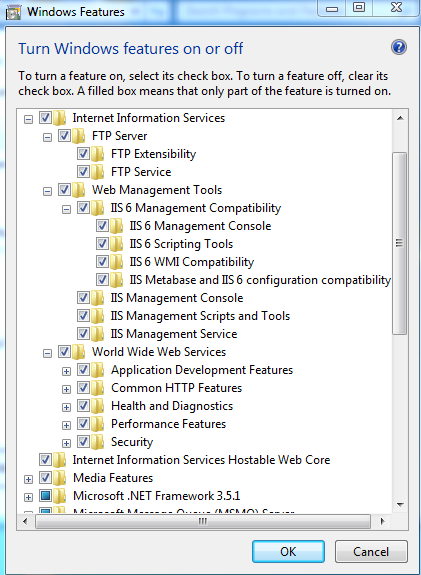Click the IIS Metabase folder icon
The height and width of the screenshot is (575, 421).
pos(117,280)
